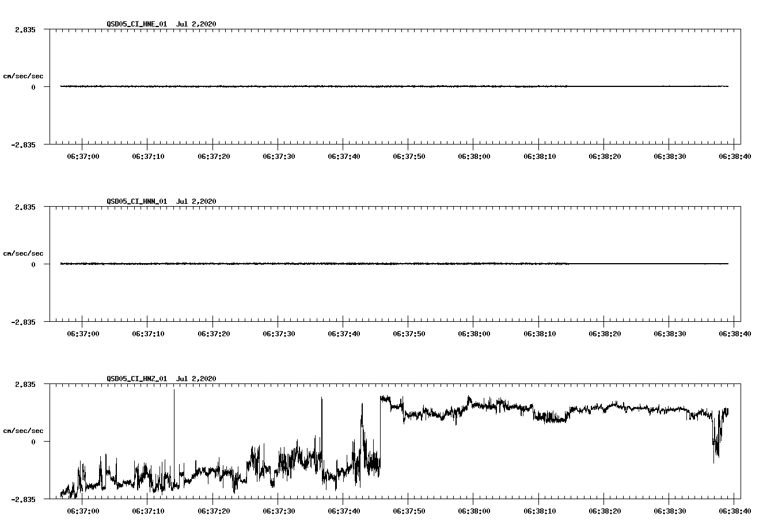Click the cm/sec/sec unit label of HNZ plot
This screenshot has height=532, width=782.
coord(23,431)
